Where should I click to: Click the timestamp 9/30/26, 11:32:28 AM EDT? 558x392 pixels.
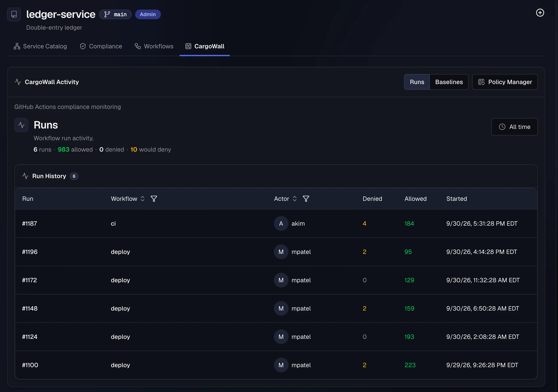click(483, 280)
